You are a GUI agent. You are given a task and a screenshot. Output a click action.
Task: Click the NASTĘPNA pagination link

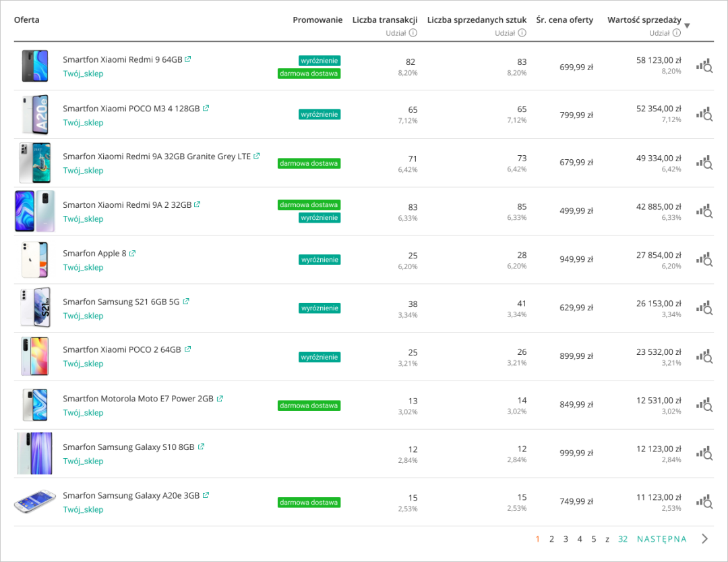coord(661,539)
